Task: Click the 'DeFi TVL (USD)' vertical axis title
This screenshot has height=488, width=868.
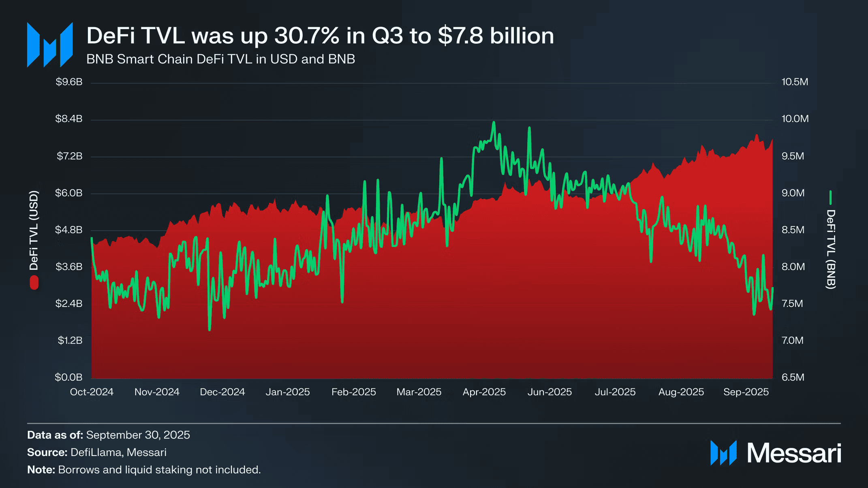Action: [x=34, y=230]
